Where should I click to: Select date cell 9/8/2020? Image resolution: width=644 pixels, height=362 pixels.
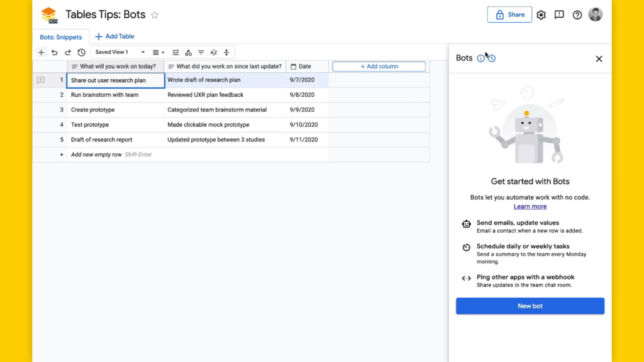click(x=307, y=95)
